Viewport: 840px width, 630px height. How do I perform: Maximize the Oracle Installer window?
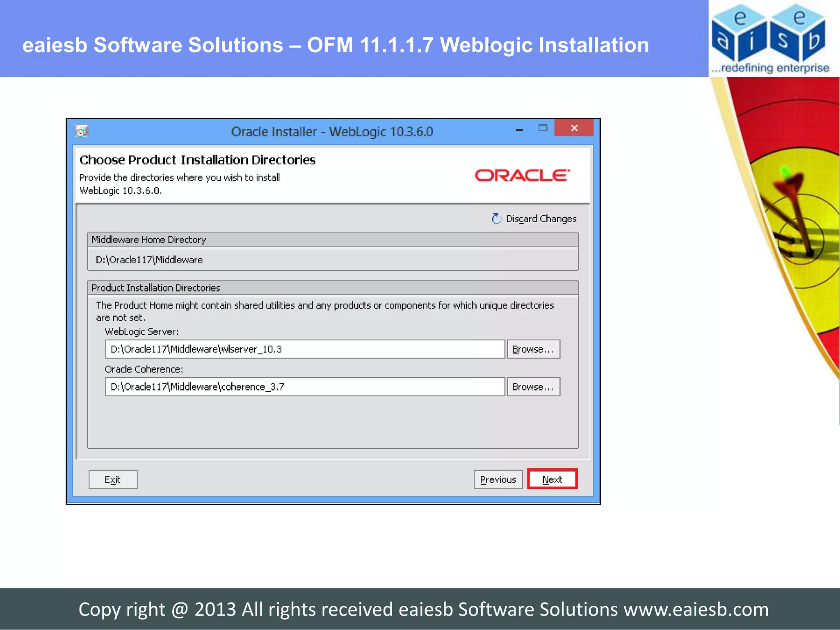(x=543, y=128)
